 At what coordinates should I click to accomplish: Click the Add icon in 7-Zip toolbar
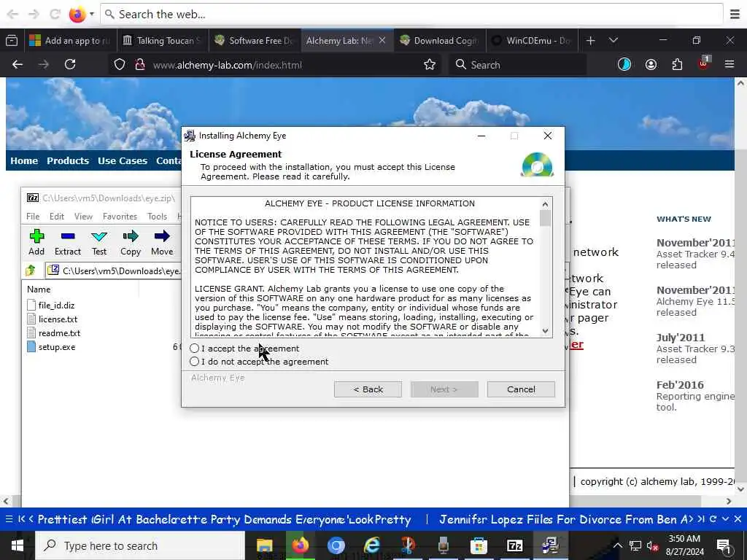(x=36, y=242)
